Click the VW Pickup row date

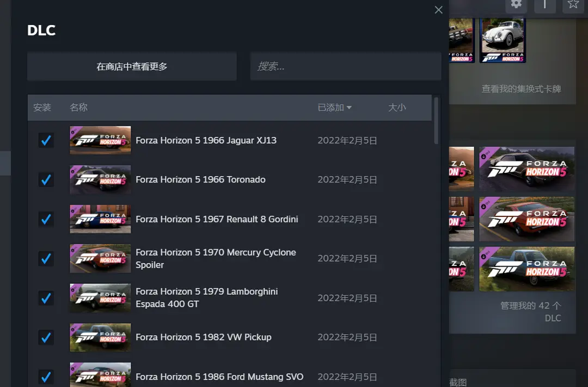click(347, 337)
